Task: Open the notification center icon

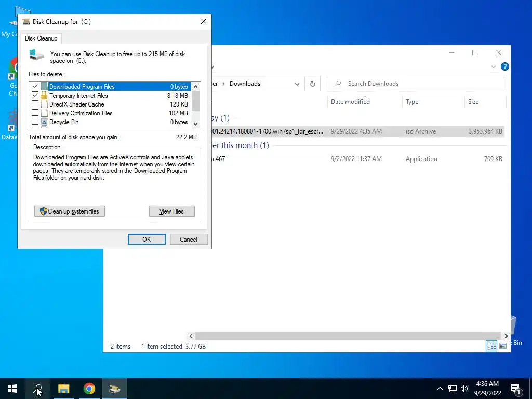Action: 515,389
